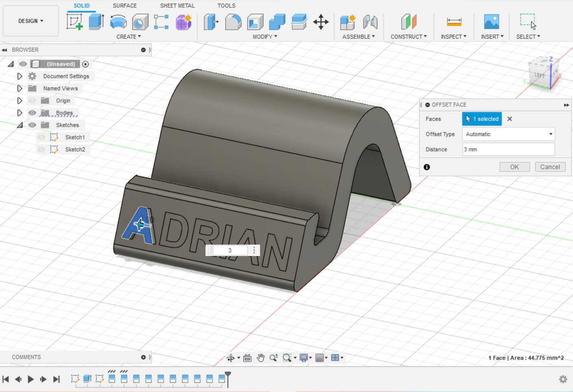Switch to the SOLID tab
The height and width of the screenshot is (392, 573).
coord(81,6)
